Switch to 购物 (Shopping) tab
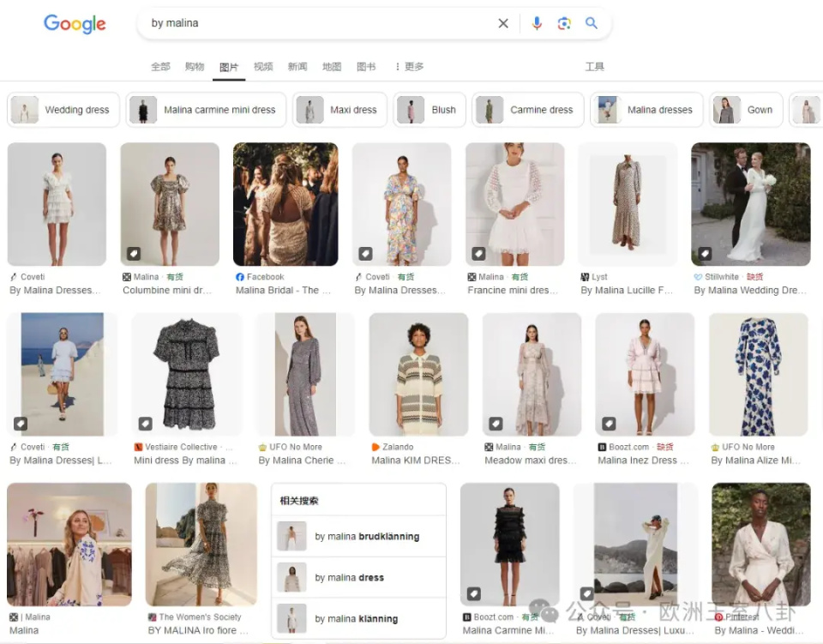This screenshot has width=823, height=644. [x=195, y=67]
